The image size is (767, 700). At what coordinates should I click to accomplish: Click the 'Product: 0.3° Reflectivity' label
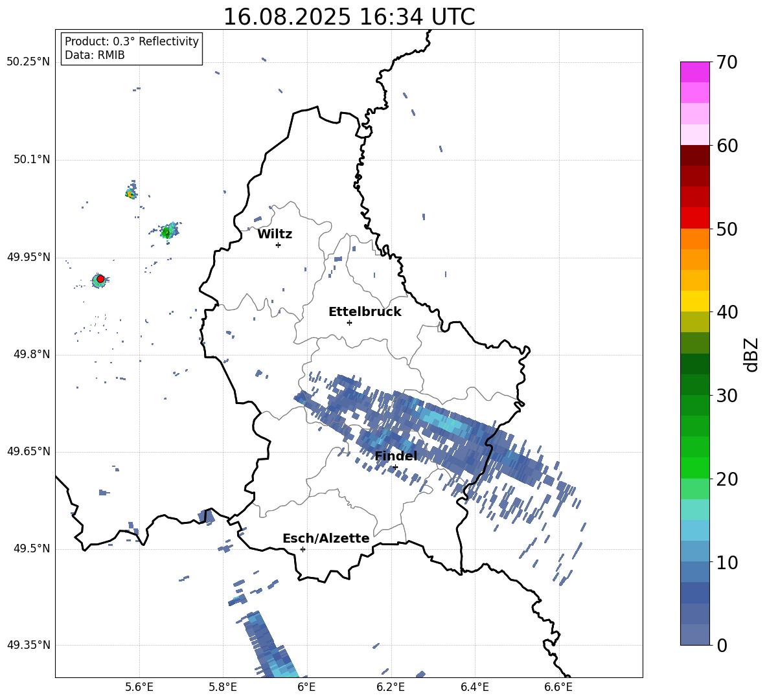[x=132, y=41]
